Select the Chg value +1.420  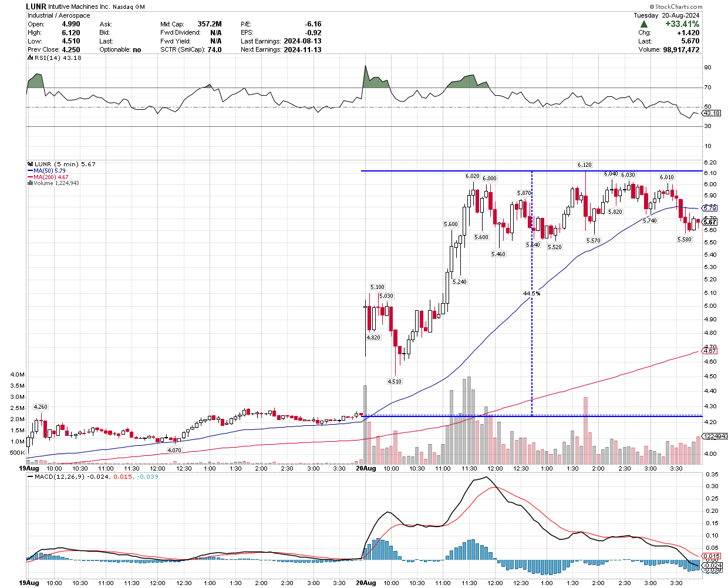(688, 33)
